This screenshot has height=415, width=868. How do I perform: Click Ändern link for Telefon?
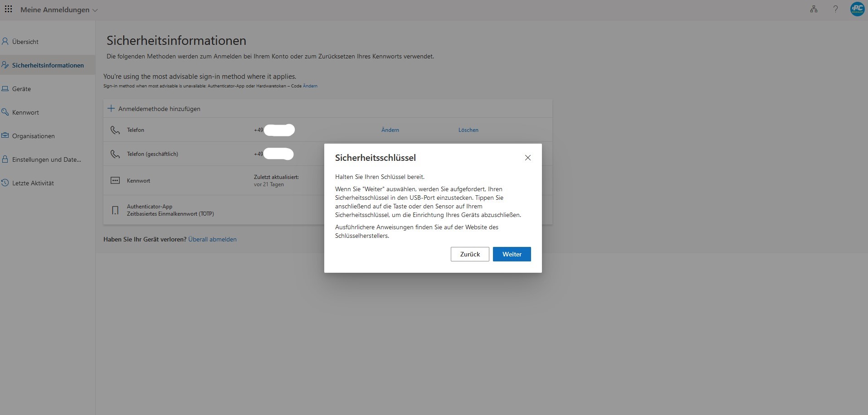(390, 130)
